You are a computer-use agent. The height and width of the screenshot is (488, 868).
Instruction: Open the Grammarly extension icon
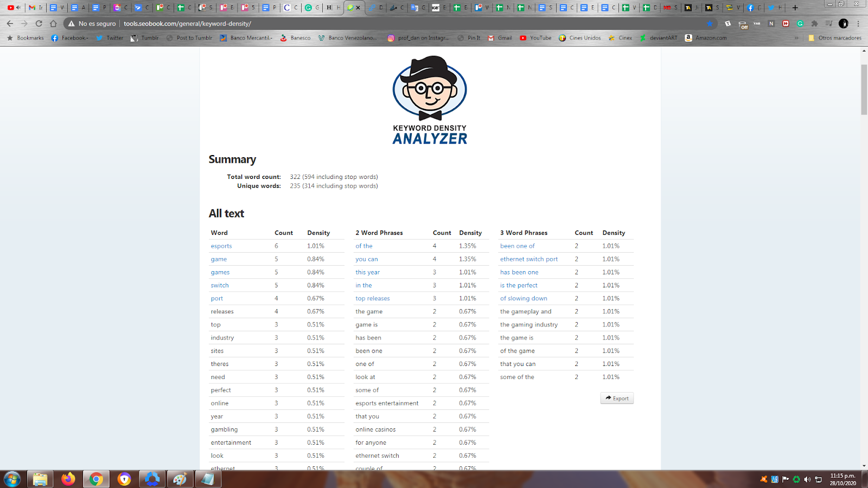(x=800, y=23)
